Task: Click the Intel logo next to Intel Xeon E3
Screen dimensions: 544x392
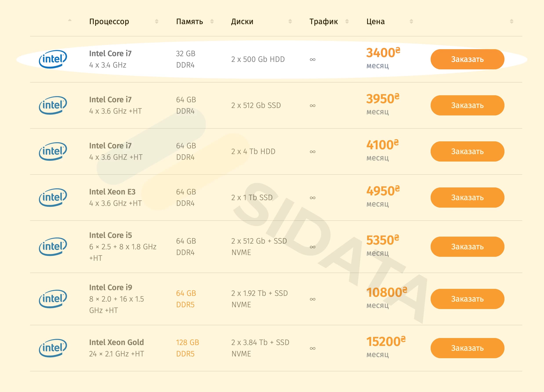Action: 53,198
